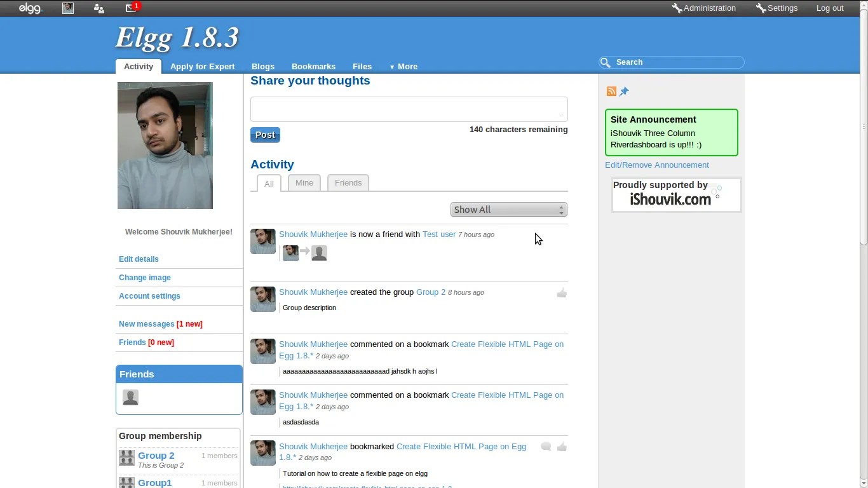This screenshot has width=868, height=488.
Task: Open the Group 2 membership link
Action: [155, 456]
